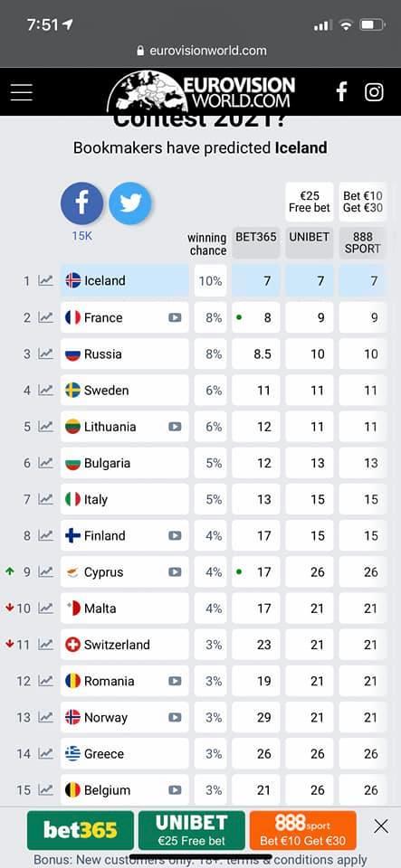
Task: Close the bottom betting ad banner
Action: click(381, 826)
